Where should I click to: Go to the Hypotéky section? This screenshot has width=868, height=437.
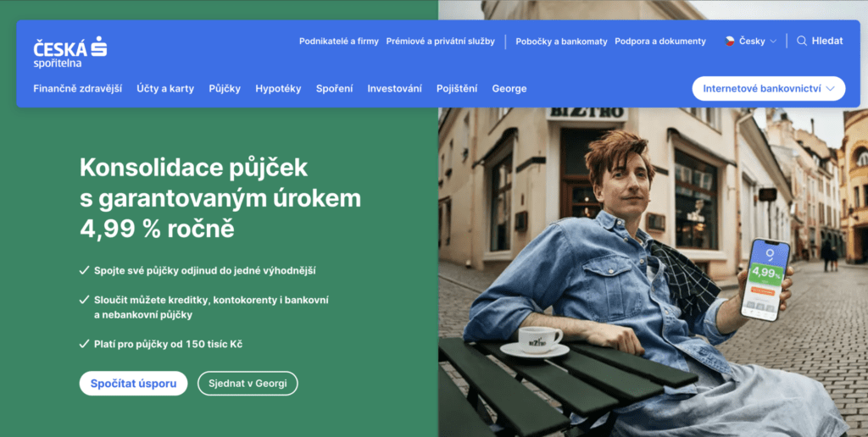click(x=278, y=89)
